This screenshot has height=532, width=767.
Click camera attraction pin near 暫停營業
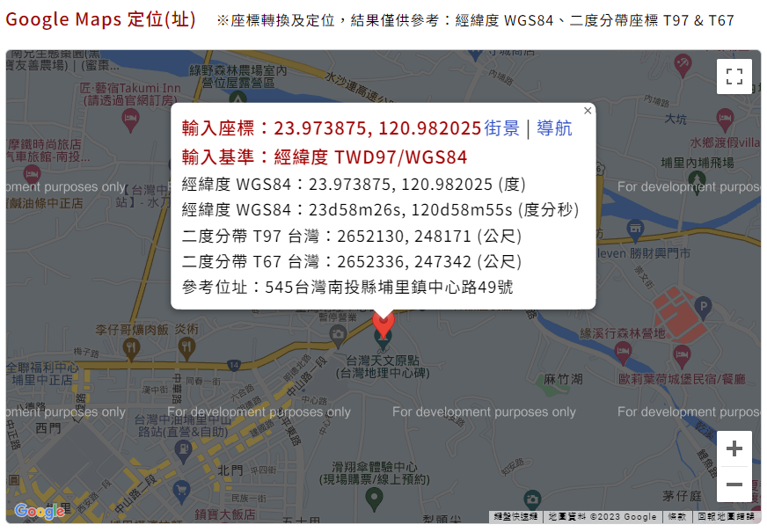(x=338, y=335)
